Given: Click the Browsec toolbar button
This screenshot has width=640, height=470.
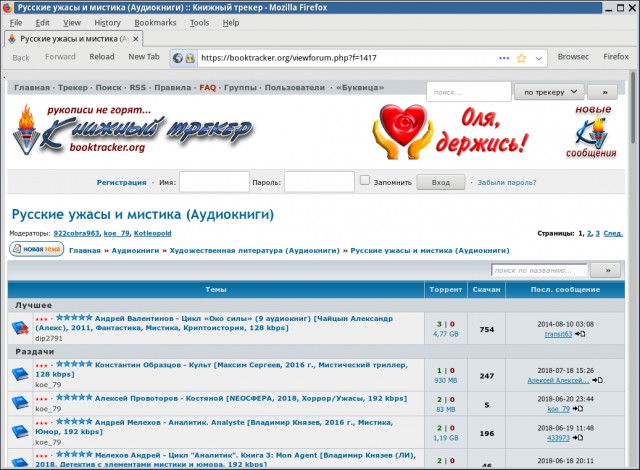Looking at the screenshot, I should coord(573,57).
